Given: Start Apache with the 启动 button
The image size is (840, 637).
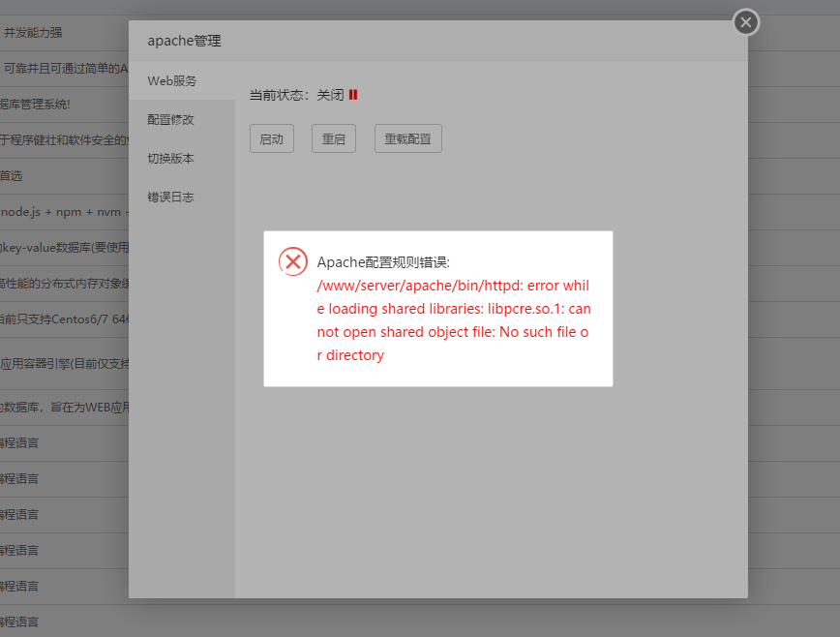Looking at the screenshot, I should (x=272, y=138).
